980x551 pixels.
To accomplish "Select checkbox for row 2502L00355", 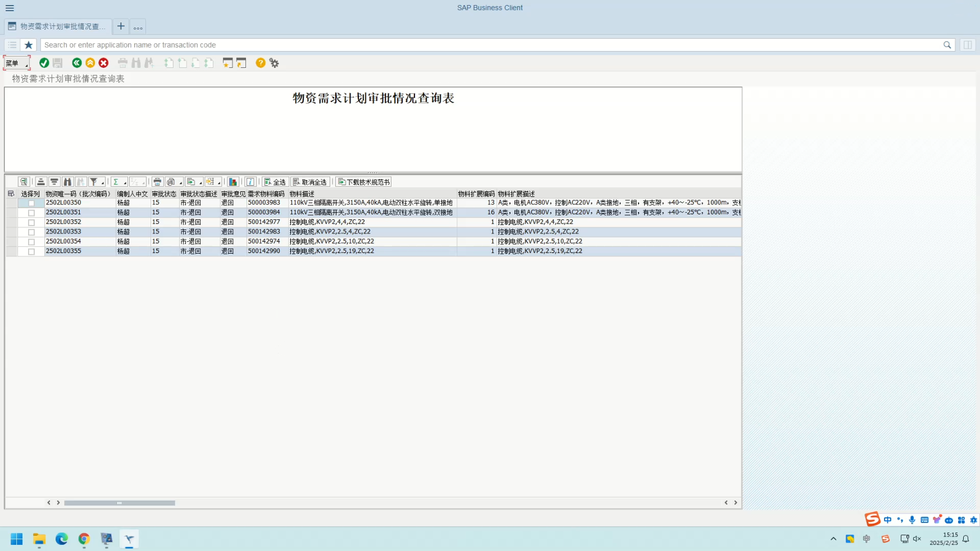I will [31, 252].
